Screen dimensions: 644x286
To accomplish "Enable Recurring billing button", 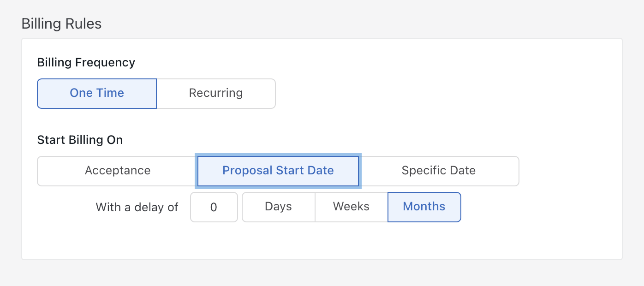I will pos(216,93).
